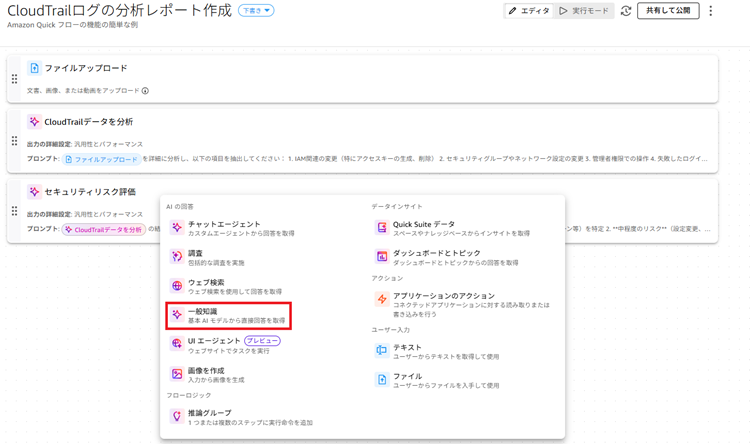
Task: Click the ファイルアップロード reference chip in prompt
Action: tap(101, 159)
